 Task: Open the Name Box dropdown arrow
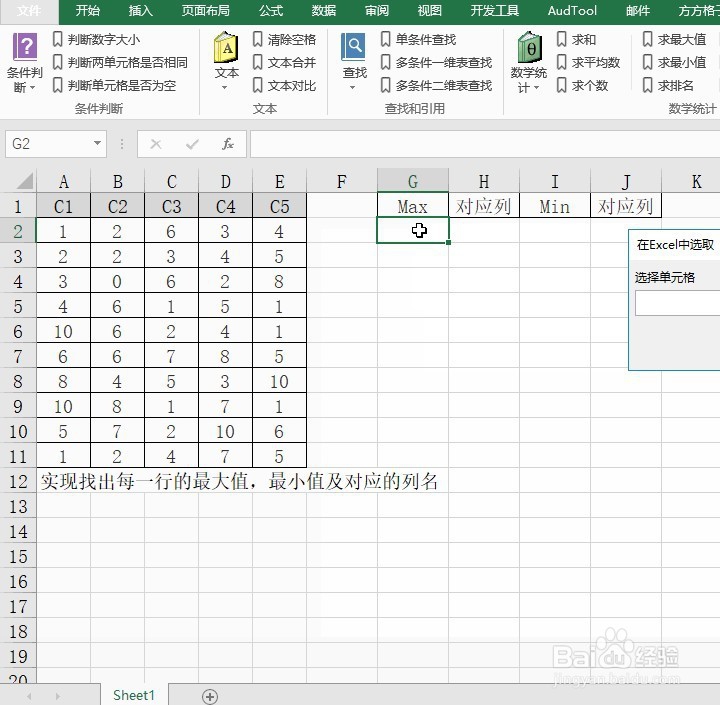pos(97,143)
